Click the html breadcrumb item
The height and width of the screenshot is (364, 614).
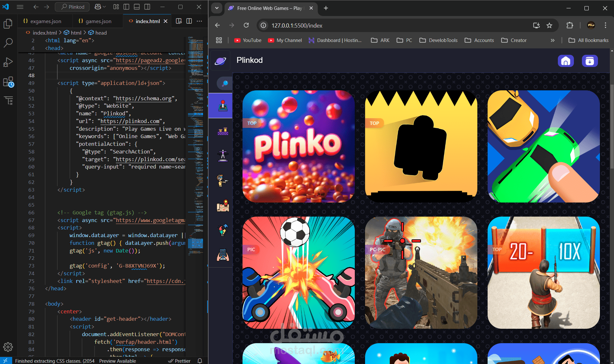72,33
